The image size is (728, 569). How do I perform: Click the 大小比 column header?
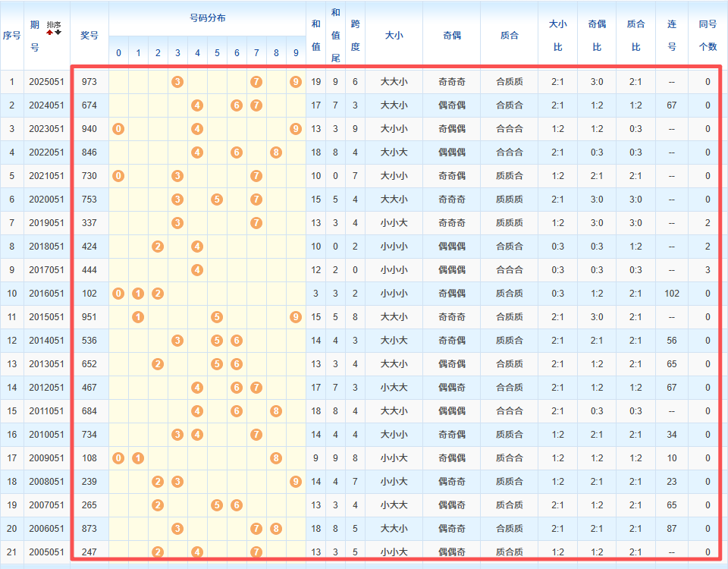pos(558,34)
